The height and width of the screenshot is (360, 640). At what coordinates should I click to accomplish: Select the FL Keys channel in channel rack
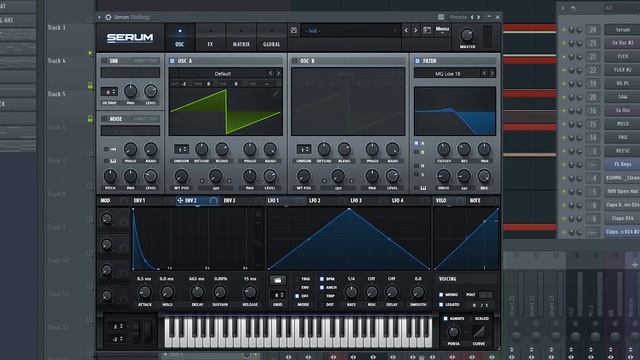(x=622, y=164)
